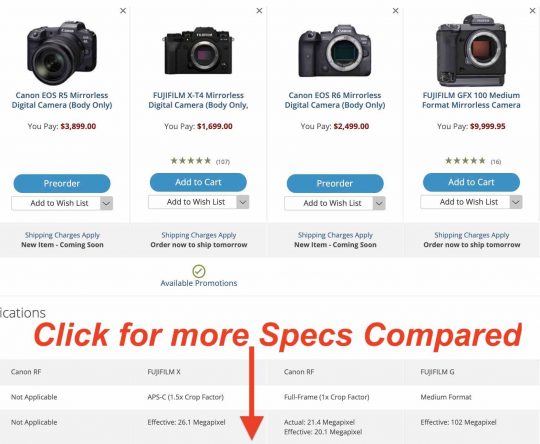Remove Canon EOS R6 from comparison
The width and height of the screenshot is (540, 444).
pyautogui.click(x=396, y=11)
